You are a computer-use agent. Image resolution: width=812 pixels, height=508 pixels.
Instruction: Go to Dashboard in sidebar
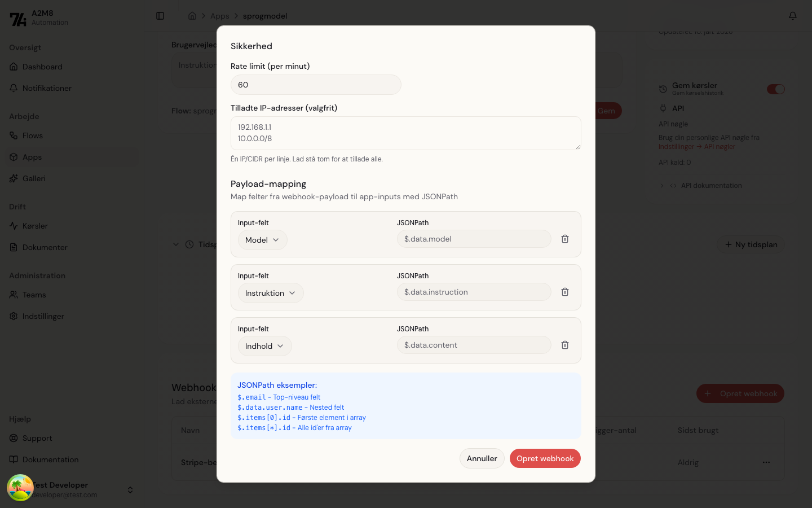[x=42, y=67]
